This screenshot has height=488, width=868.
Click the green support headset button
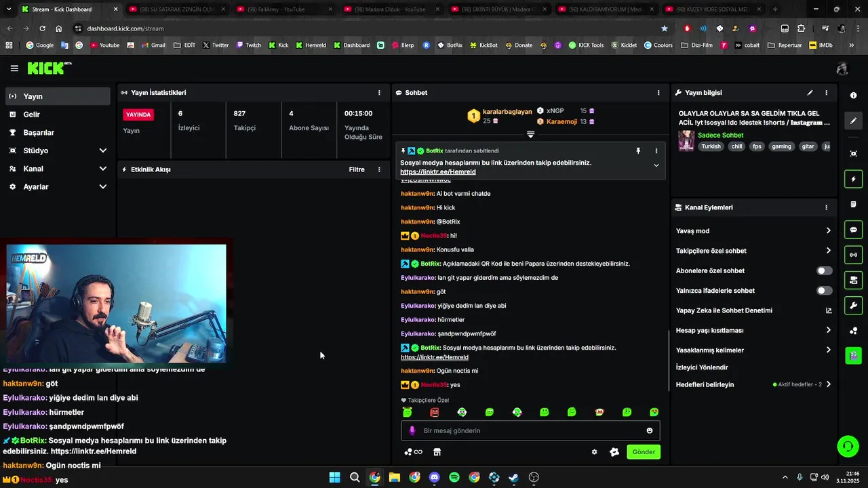(x=848, y=446)
